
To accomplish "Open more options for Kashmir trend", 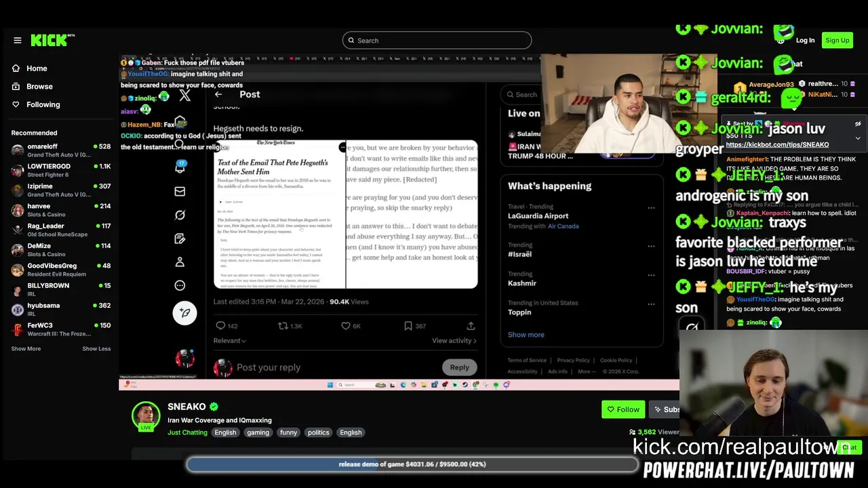I will [651, 275].
